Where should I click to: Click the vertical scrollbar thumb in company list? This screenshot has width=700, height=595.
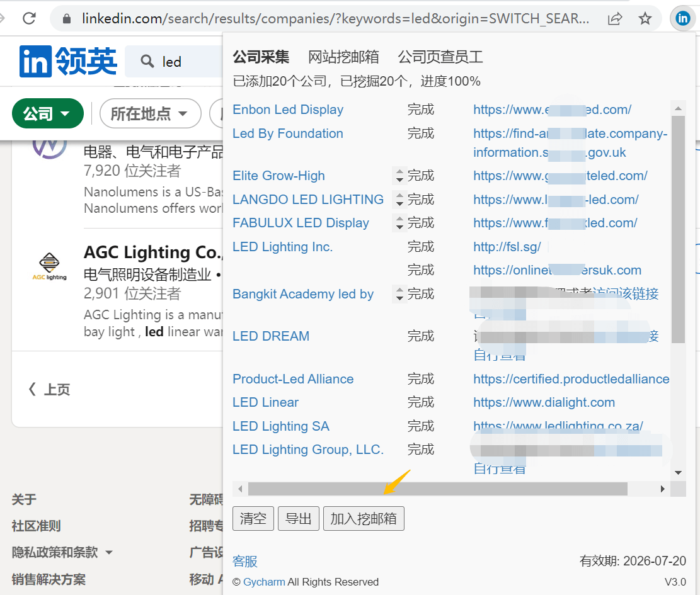pos(678,230)
